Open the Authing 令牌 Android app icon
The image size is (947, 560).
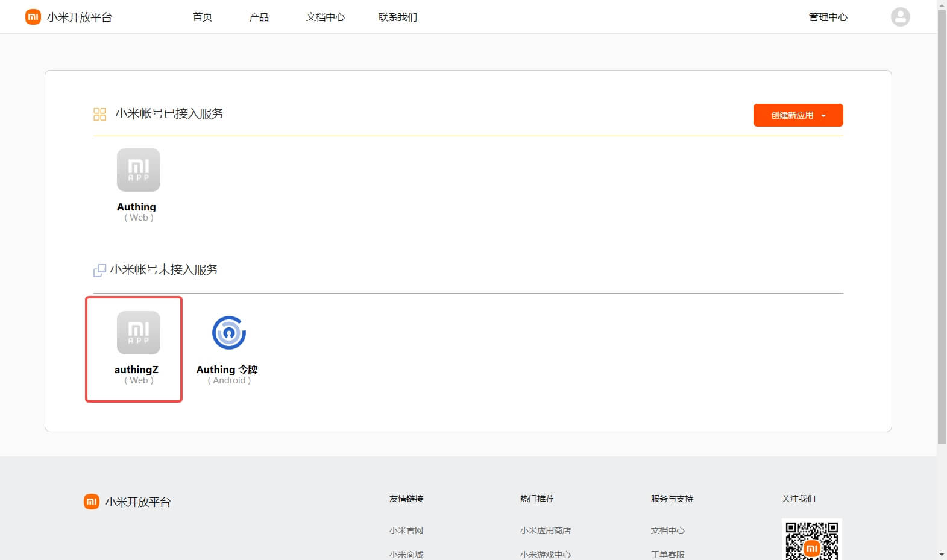pos(228,333)
